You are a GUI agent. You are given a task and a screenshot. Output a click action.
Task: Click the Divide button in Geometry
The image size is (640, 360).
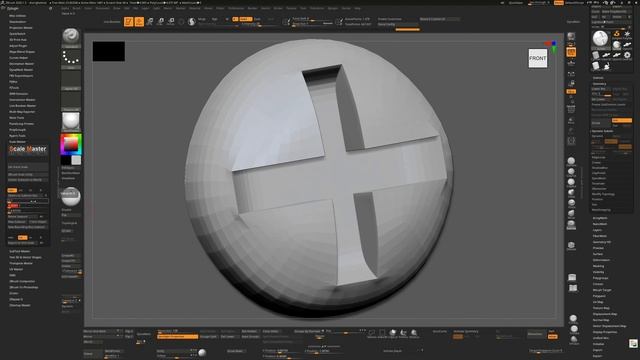coord(601,122)
